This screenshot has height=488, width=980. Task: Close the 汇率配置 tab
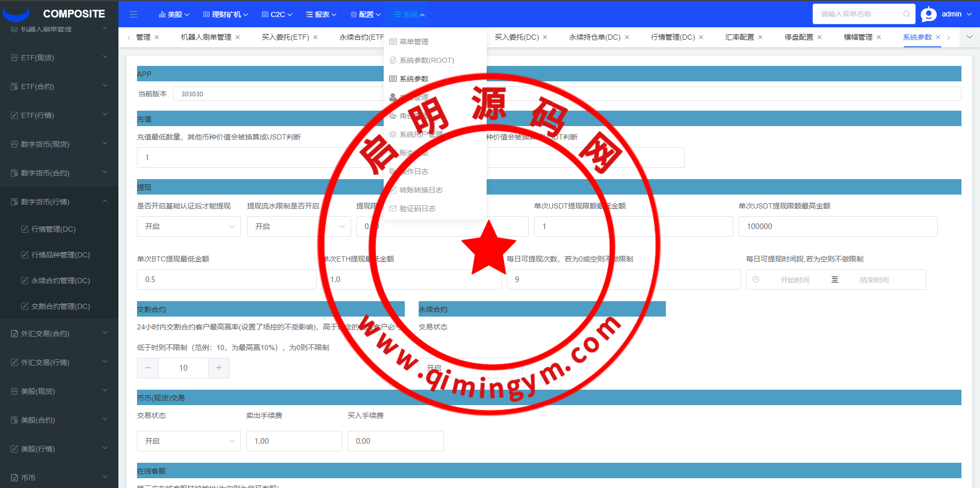pos(760,37)
